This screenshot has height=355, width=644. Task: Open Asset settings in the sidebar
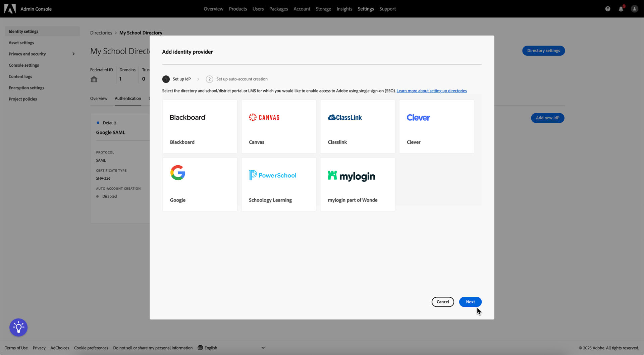[21, 43]
